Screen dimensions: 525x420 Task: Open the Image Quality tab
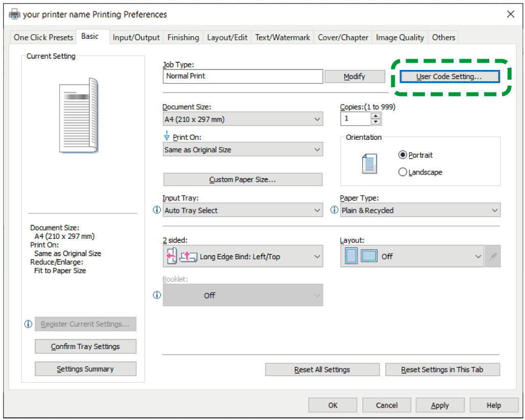pyautogui.click(x=399, y=37)
